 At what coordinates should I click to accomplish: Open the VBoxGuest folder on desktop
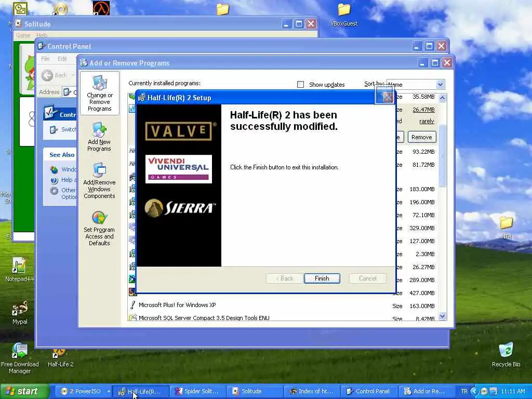coord(344,15)
